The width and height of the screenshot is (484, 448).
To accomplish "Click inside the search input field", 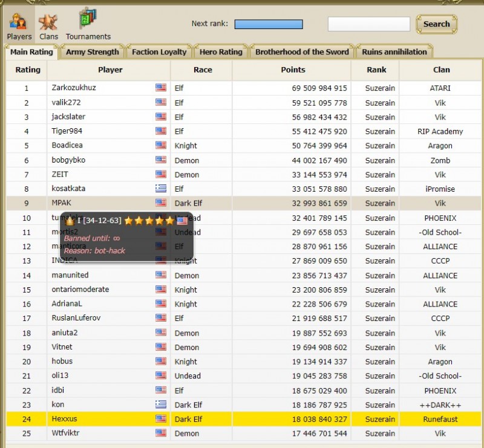I will pyautogui.click(x=368, y=24).
